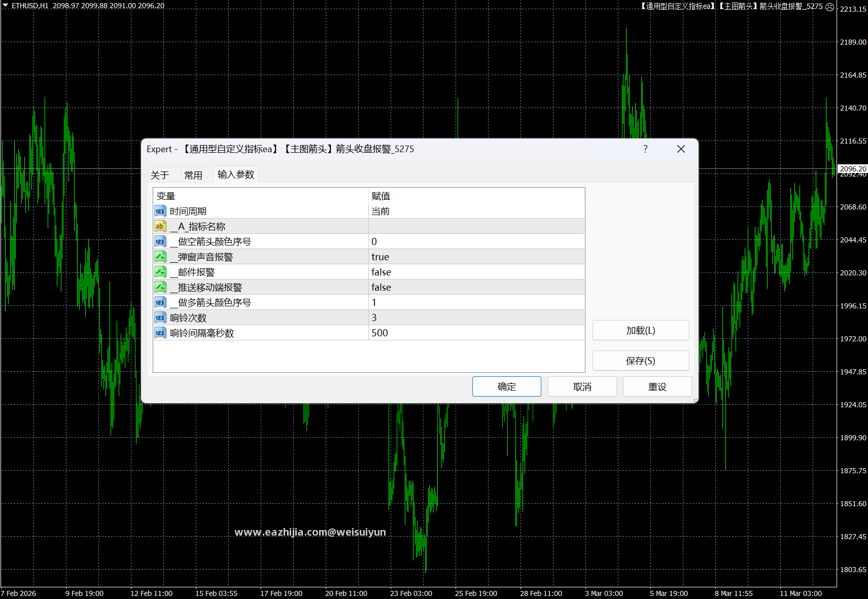Click the 17 Feb 19:00 time axis label
868x599 pixels.
(282, 593)
